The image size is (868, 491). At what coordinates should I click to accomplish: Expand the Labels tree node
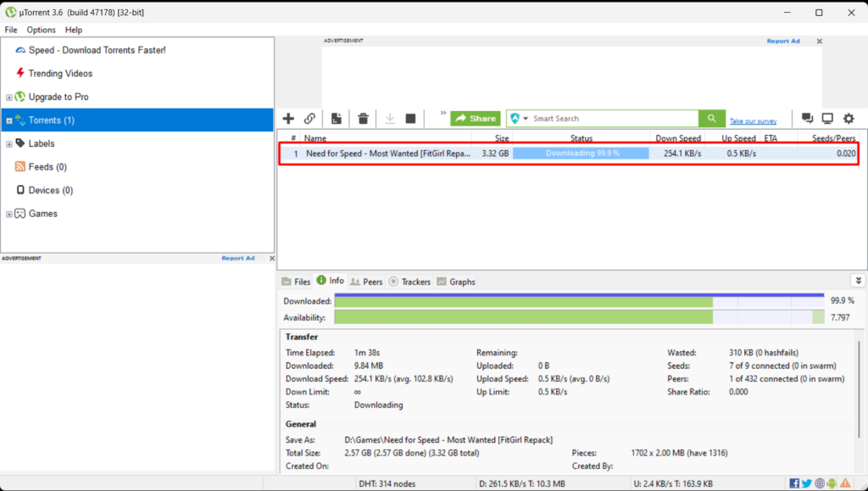(x=9, y=144)
